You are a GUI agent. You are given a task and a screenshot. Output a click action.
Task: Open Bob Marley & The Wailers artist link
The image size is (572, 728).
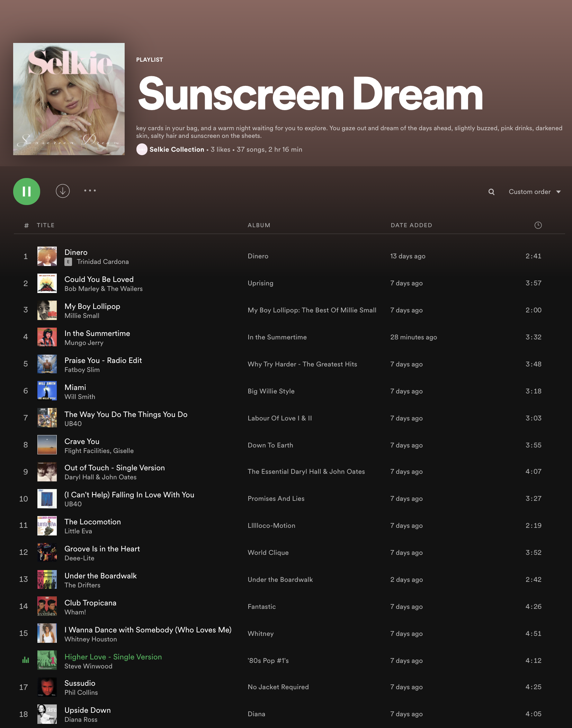click(x=104, y=289)
